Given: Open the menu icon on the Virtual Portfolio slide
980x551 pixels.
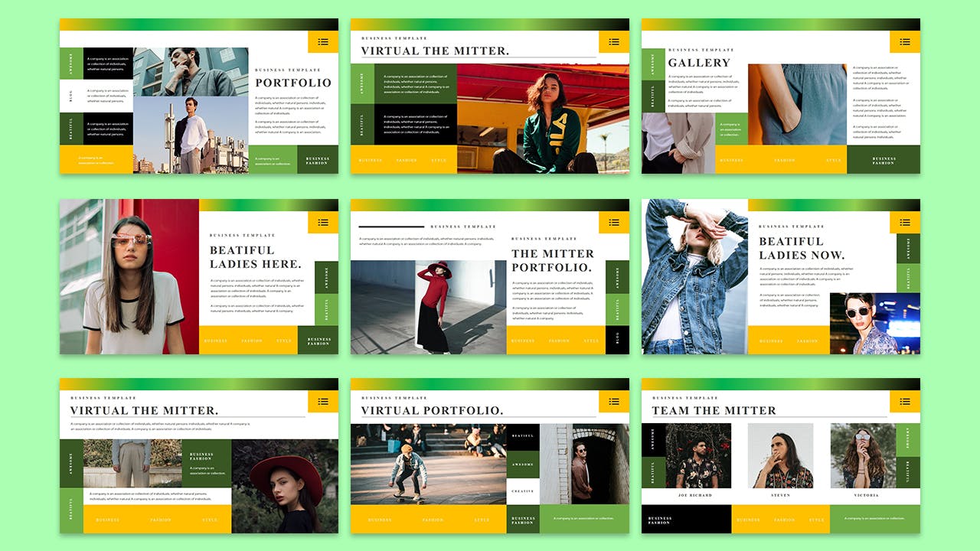Looking at the screenshot, I should coord(614,402).
